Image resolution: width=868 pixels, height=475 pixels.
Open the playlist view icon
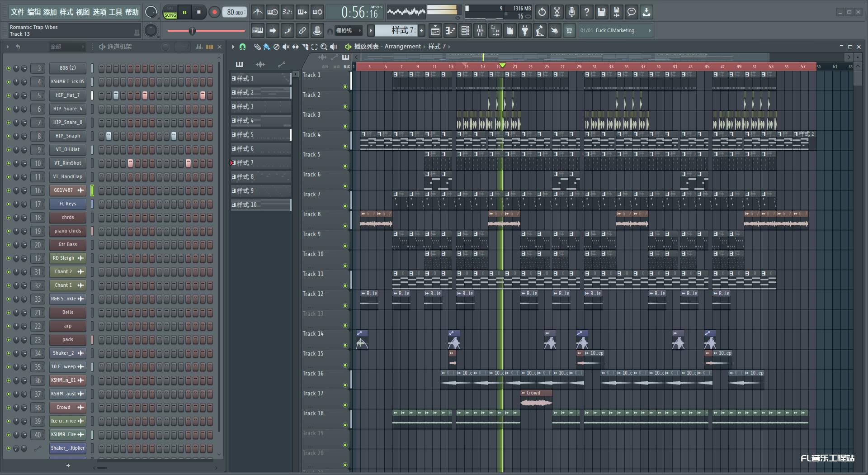[435, 31]
